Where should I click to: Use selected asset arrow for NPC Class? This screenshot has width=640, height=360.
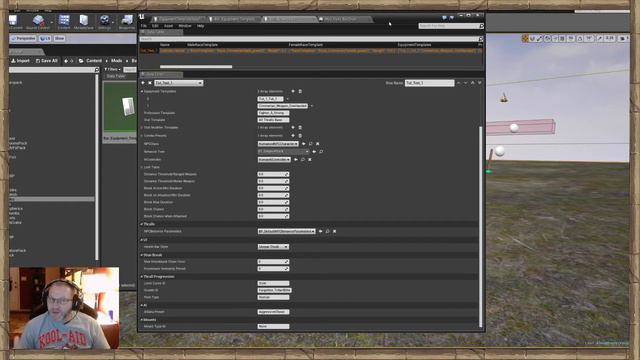[x=303, y=144]
